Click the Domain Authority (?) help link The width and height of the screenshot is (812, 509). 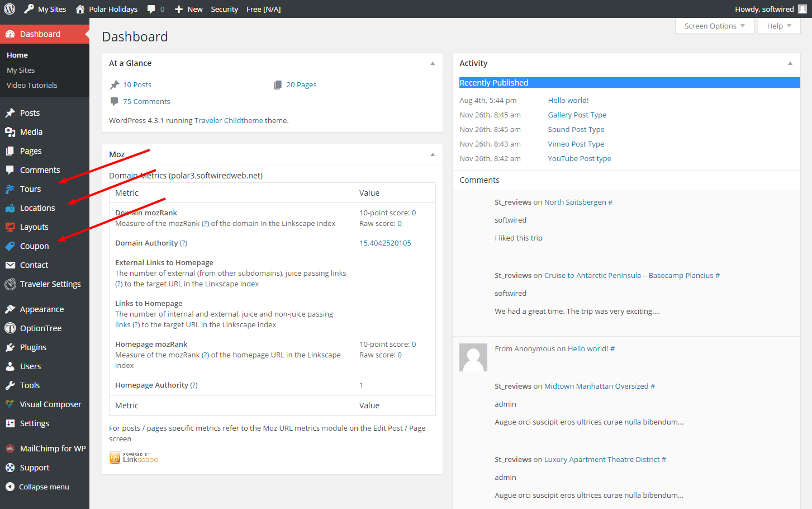183,243
